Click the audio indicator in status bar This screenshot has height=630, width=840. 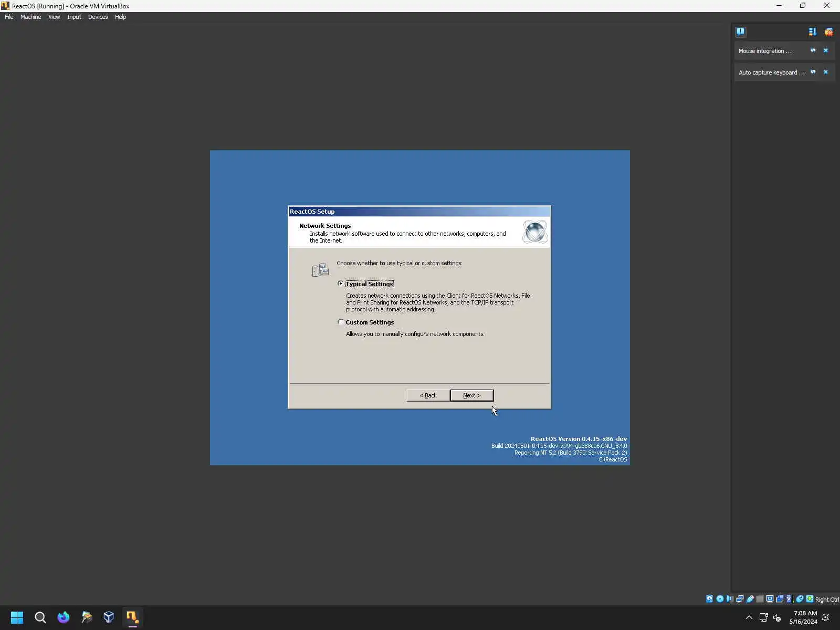pyautogui.click(x=730, y=599)
